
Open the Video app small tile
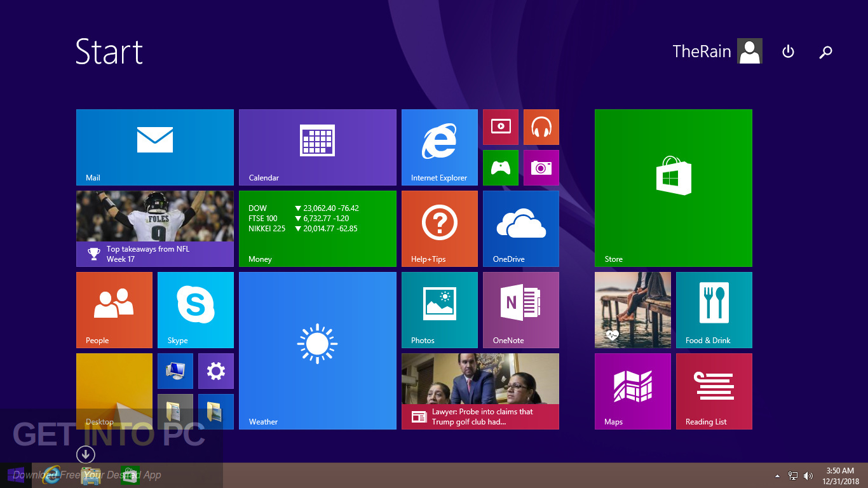coord(501,127)
